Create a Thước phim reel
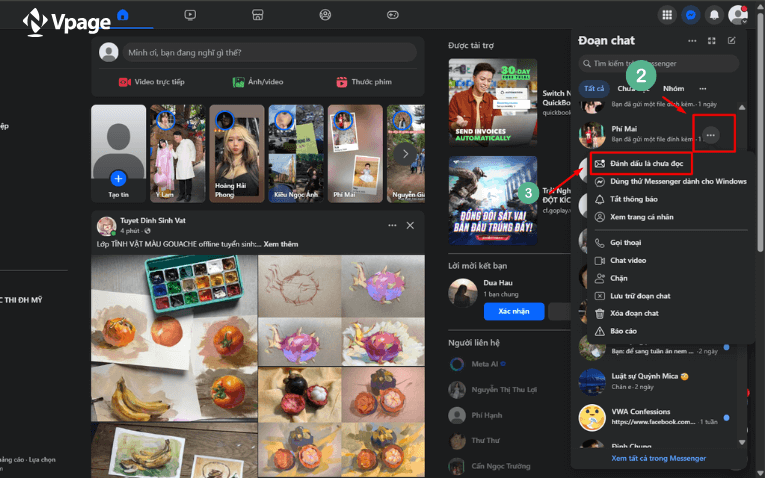Viewport: 765px width, 478px height. [x=364, y=82]
